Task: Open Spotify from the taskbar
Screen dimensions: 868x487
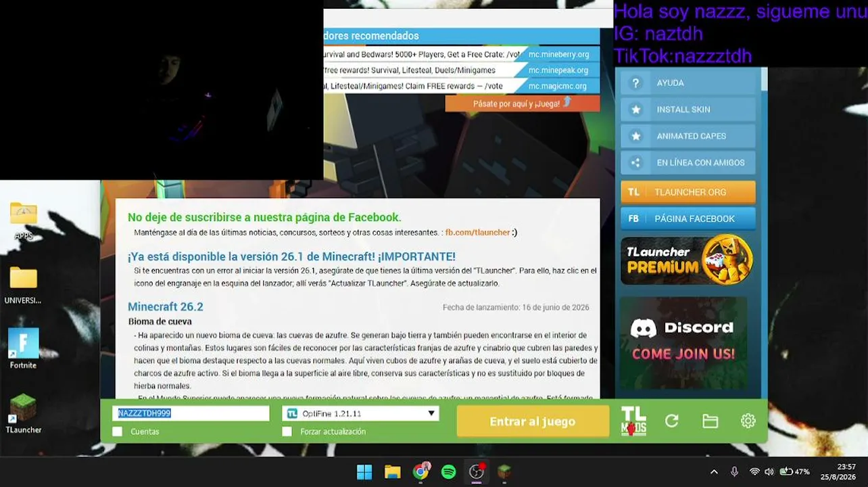Action: point(449,471)
